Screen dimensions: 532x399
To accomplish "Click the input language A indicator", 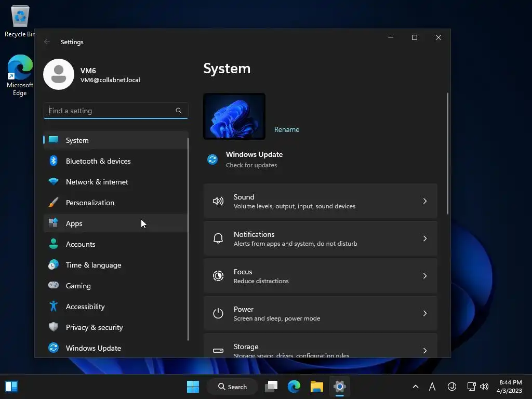I will [x=432, y=387].
